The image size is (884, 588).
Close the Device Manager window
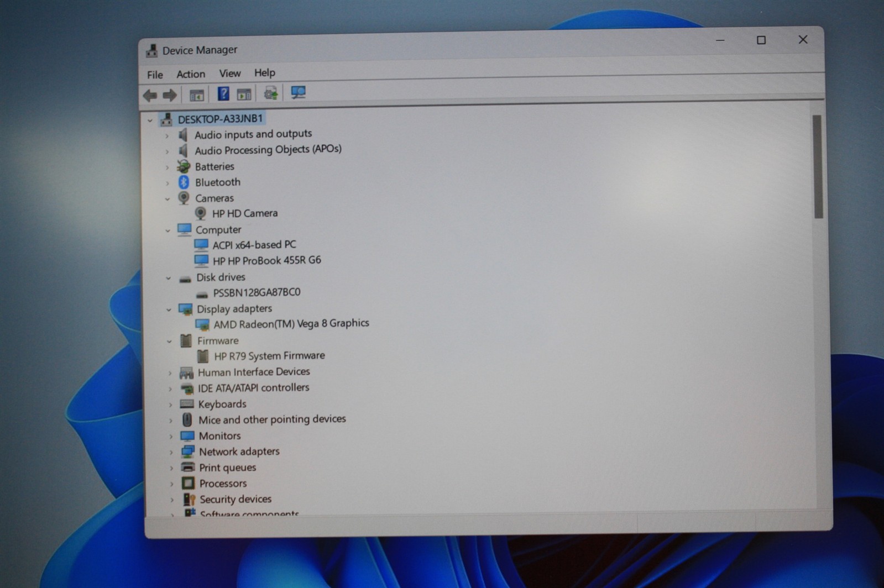point(803,40)
